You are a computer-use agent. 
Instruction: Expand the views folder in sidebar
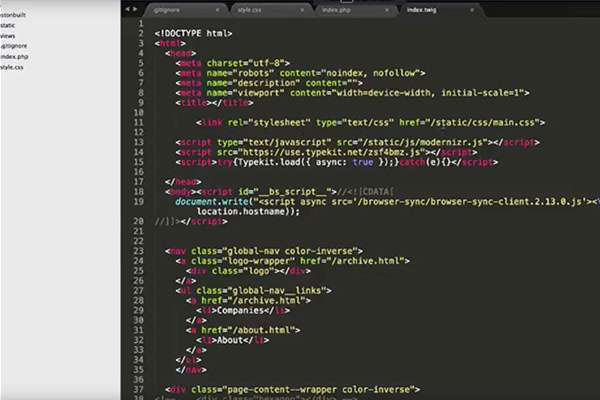[7, 36]
